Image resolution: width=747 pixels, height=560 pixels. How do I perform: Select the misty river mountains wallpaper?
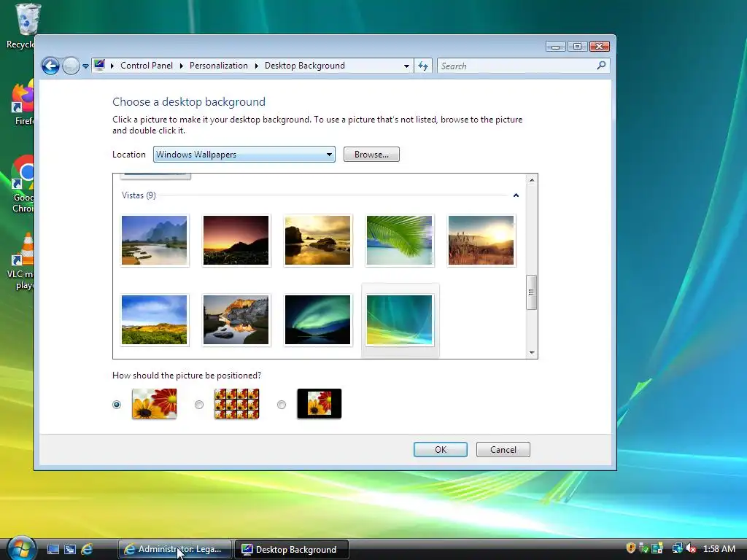[155, 240]
